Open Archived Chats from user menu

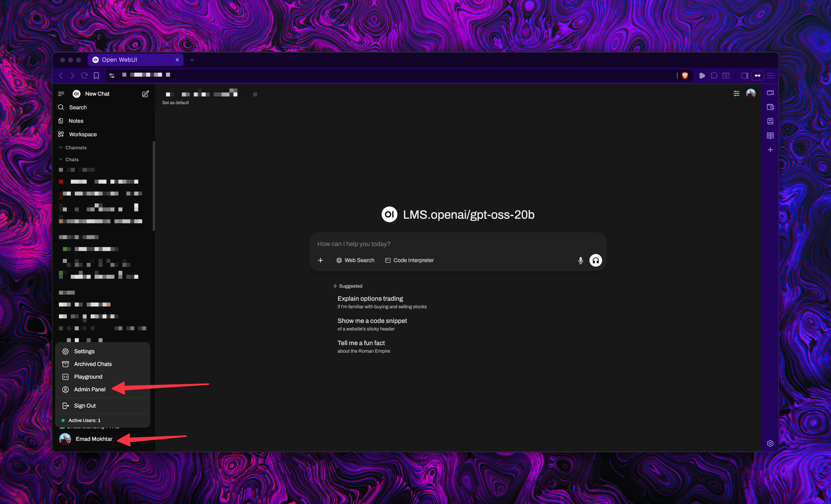coord(103,364)
